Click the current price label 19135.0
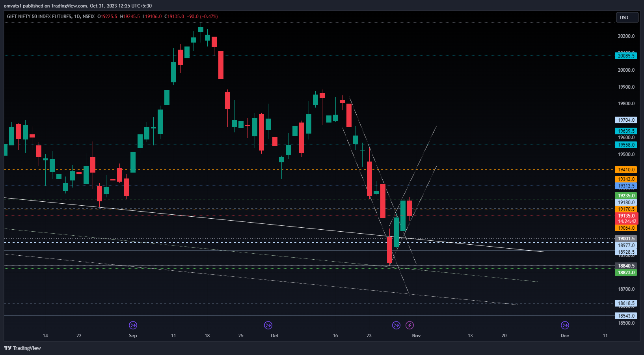 [626, 216]
